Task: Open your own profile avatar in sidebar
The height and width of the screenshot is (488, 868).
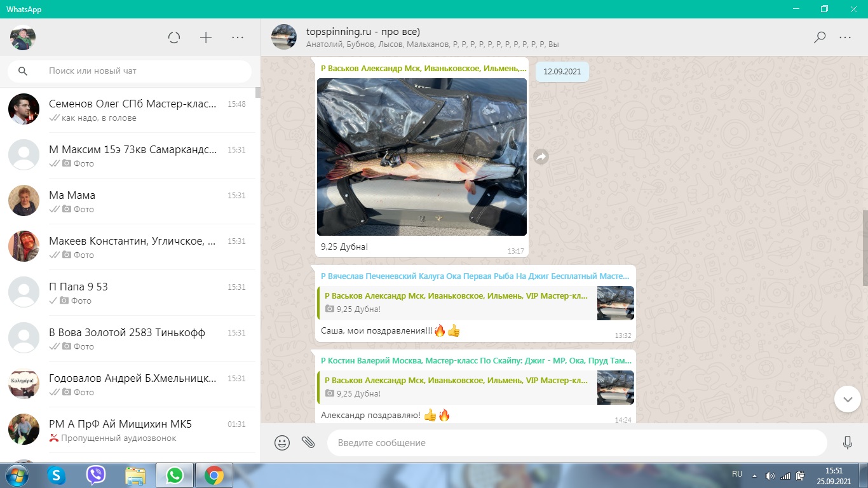Action: point(23,37)
